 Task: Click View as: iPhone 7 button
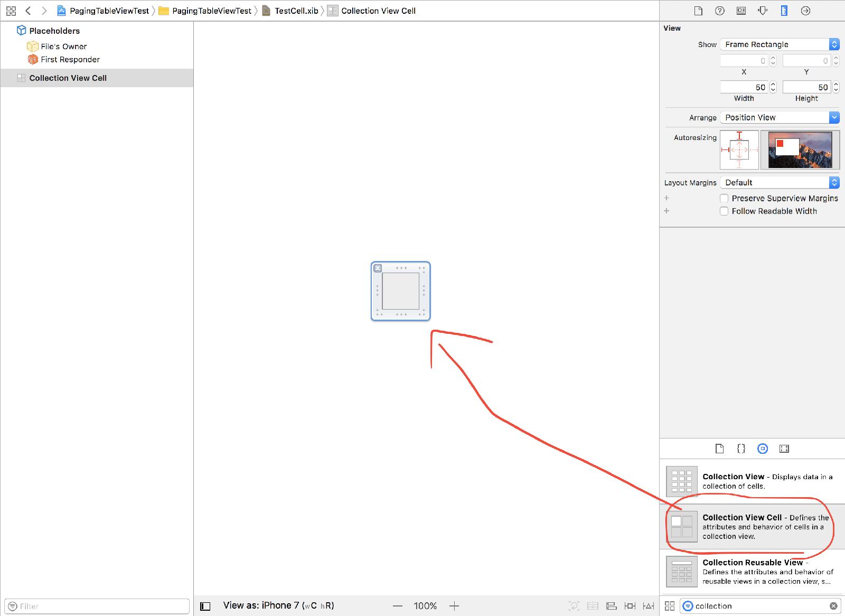278,605
